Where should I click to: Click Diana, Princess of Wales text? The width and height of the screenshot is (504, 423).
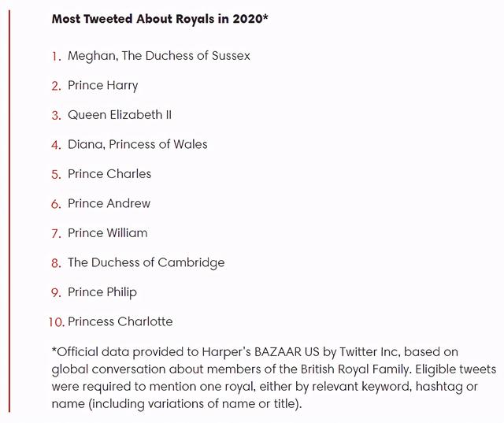(138, 144)
